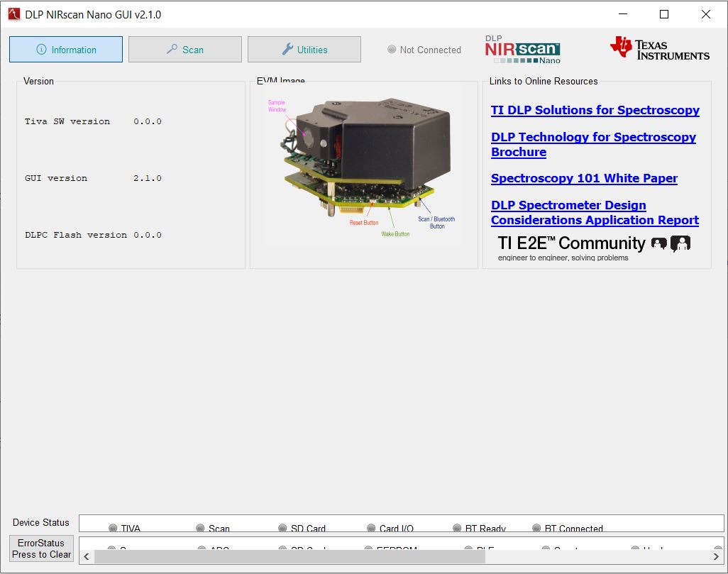728x574 pixels.
Task: Click the Wake Button label on EVM image
Action: [395, 234]
